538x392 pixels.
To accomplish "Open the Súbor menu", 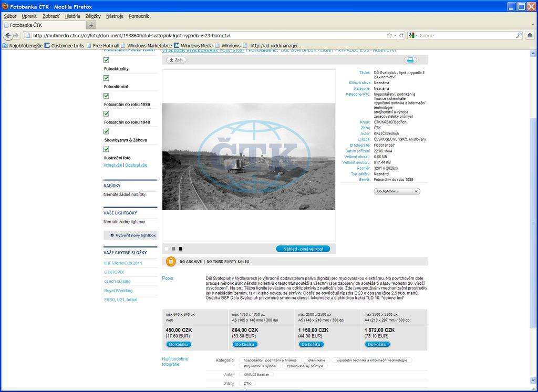I will click(11, 16).
